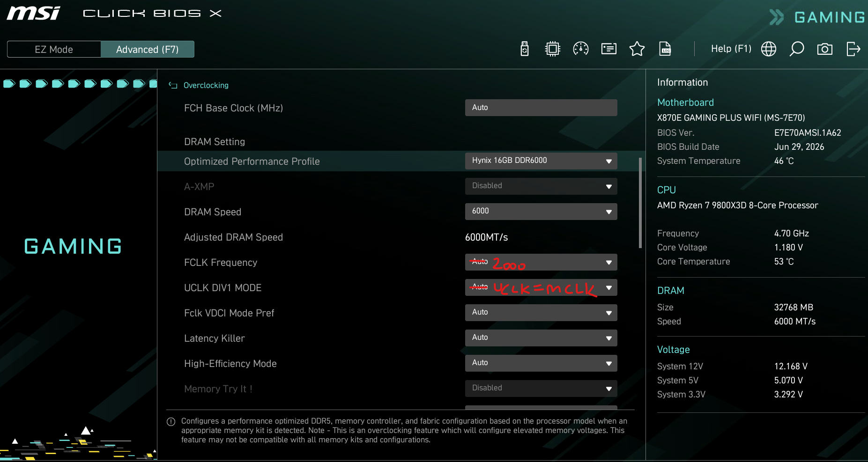The height and width of the screenshot is (462, 868).
Task: Click the CPU chip icon in top toolbar
Action: 553,49
